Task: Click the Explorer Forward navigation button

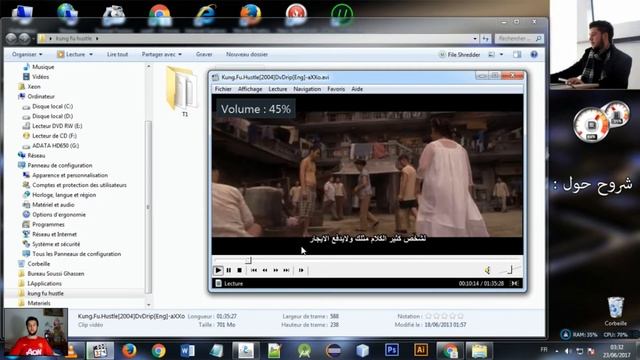Action: coord(24,38)
